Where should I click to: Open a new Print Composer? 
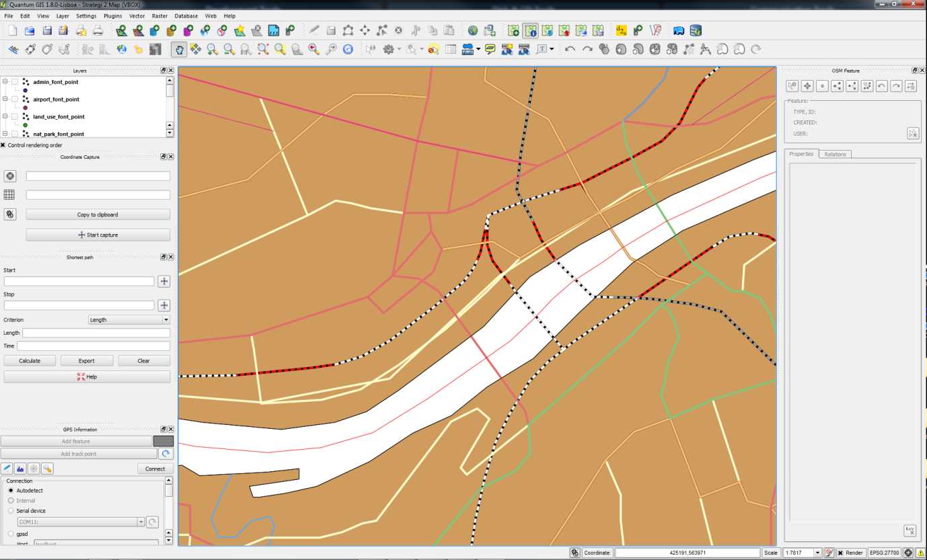click(80, 31)
